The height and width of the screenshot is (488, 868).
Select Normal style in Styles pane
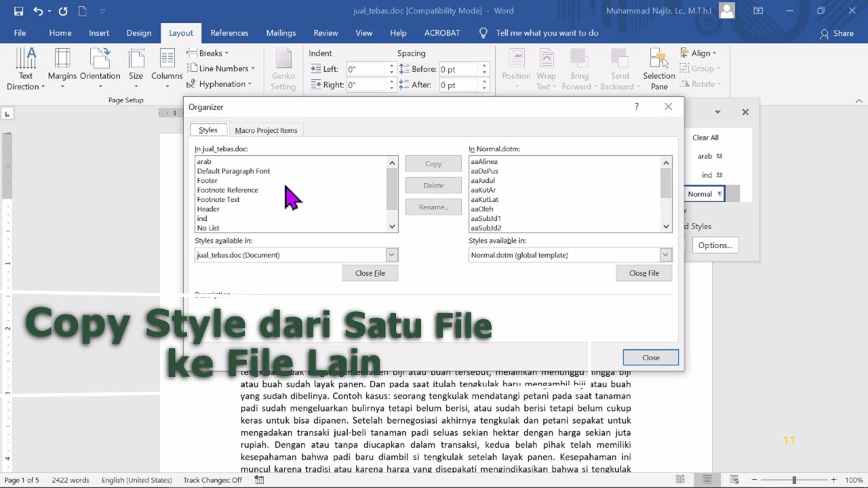[x=705, y=194]
